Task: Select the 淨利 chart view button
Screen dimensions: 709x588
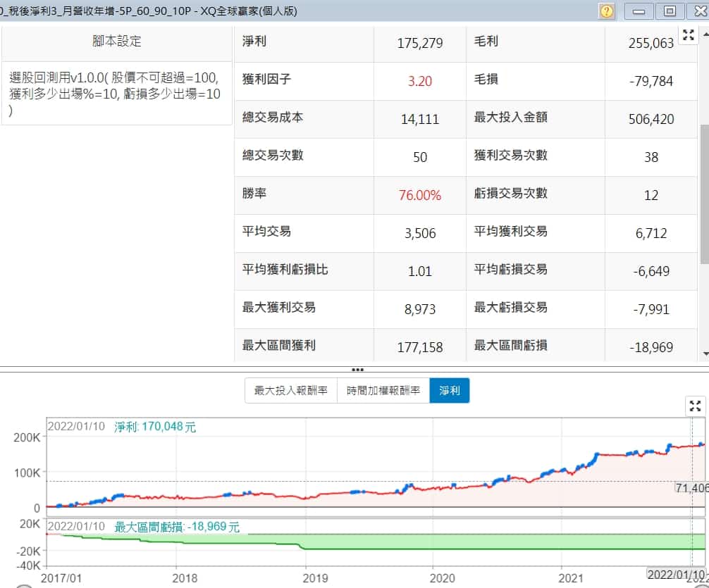Action: (449, 391)
